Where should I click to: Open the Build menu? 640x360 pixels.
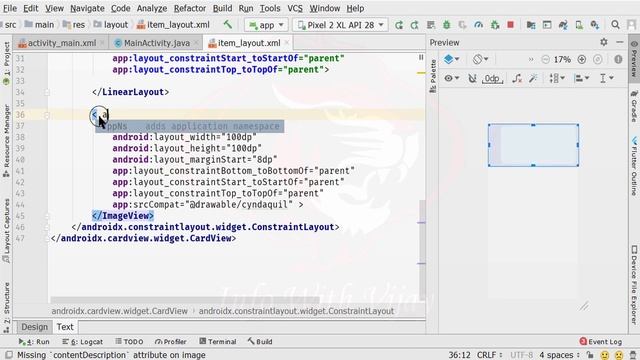point(222,8)
